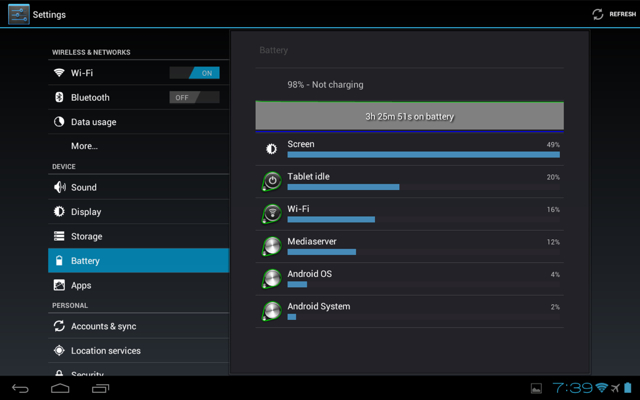
Task: Click the 98% - Not charging status text
Action: coord(325,85)
